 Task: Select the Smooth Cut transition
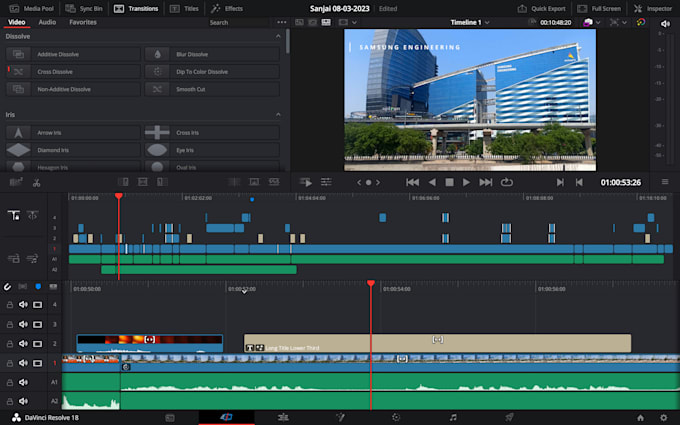point(212,89)
